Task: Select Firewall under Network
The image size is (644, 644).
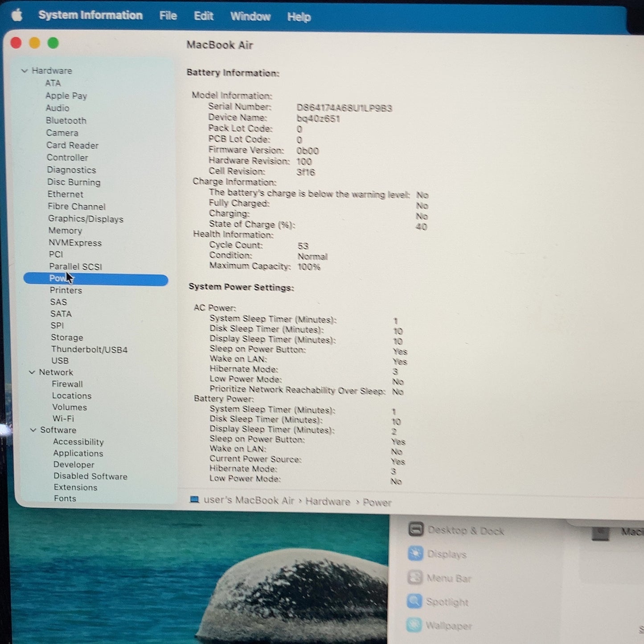Action: point(67,384)
